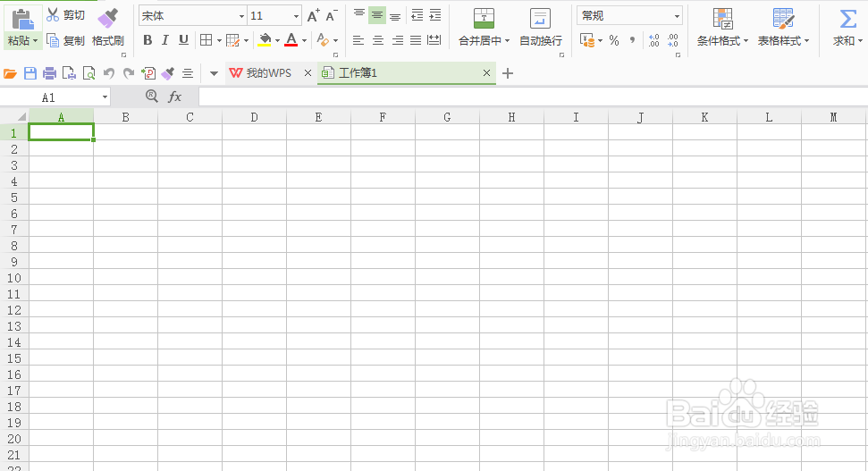Justify text across the cell

coord(416,40)
